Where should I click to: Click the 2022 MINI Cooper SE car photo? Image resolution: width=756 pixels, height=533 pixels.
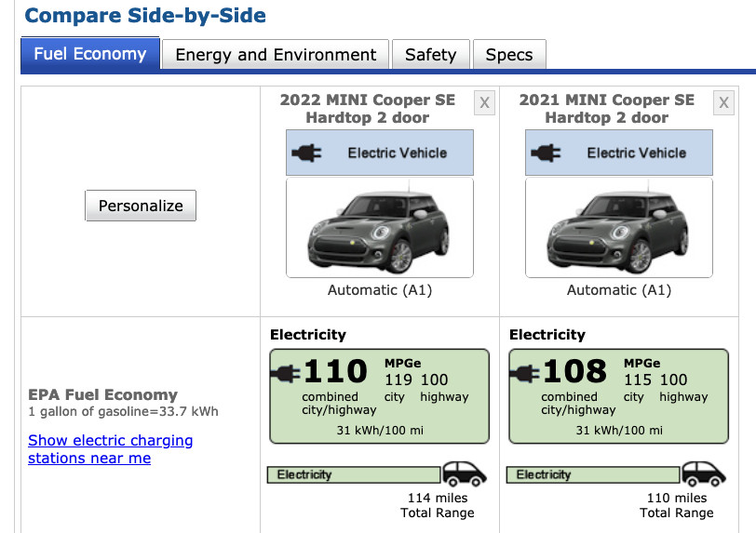(380, 228)
